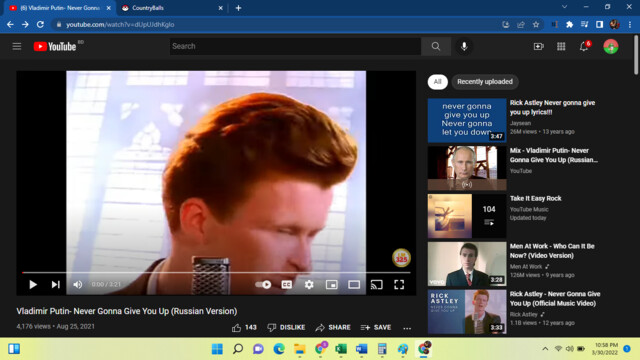Image resolution: width=640 pixels, height=360 pixels.
Task: Open the YouTube apps grid icon
Action: tap(561, 47)
